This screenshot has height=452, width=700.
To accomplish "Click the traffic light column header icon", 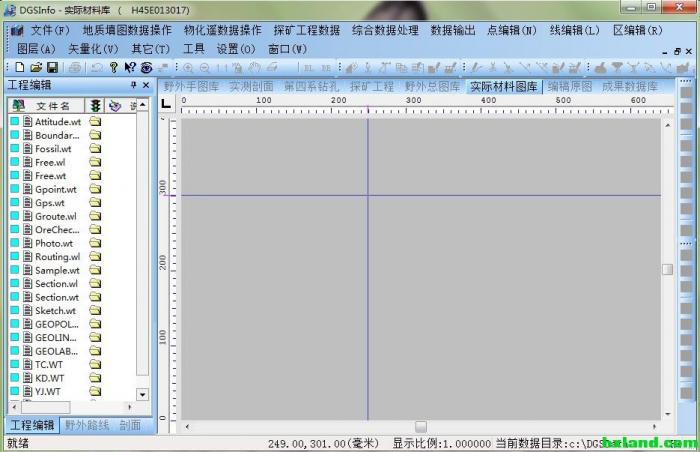I will 94,105.
